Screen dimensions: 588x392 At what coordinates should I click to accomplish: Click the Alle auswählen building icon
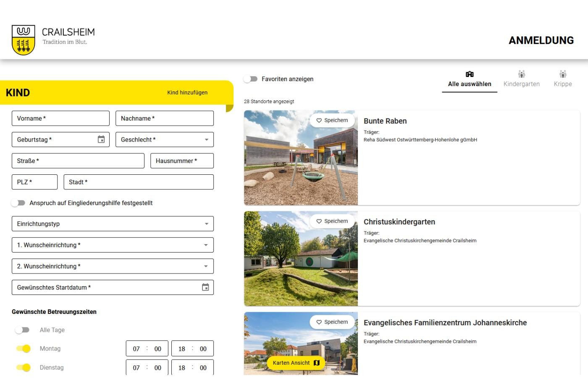tap(470, 74)
